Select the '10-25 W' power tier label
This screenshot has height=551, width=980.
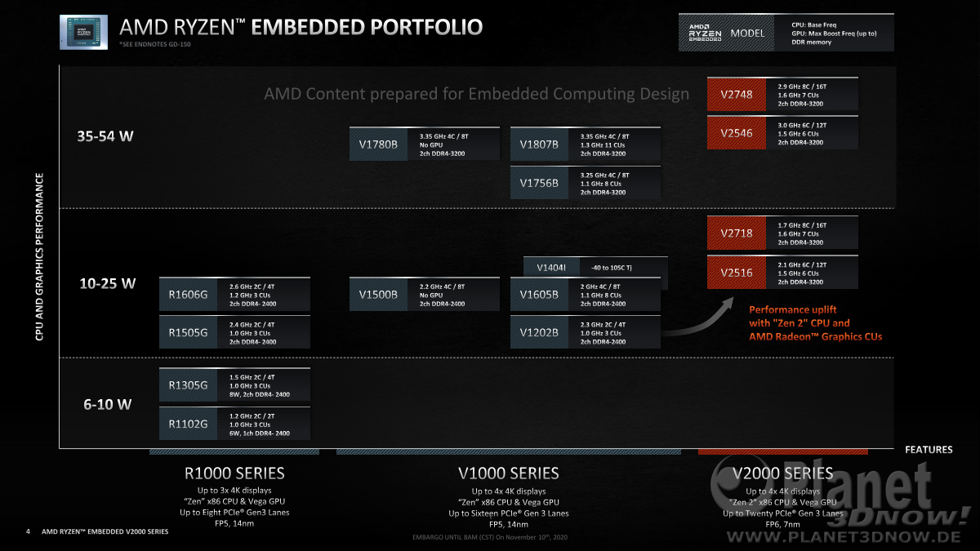pos(106,283)
